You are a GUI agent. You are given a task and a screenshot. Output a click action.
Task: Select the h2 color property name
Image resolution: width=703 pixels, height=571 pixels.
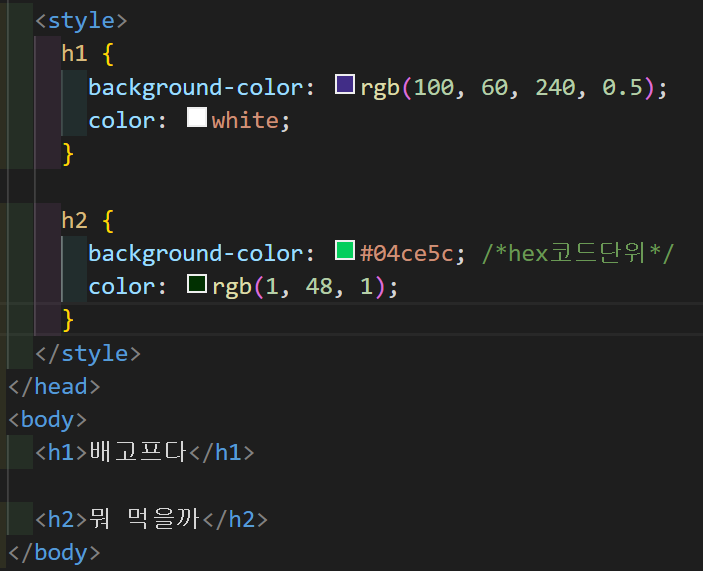[x=122, y=287]
